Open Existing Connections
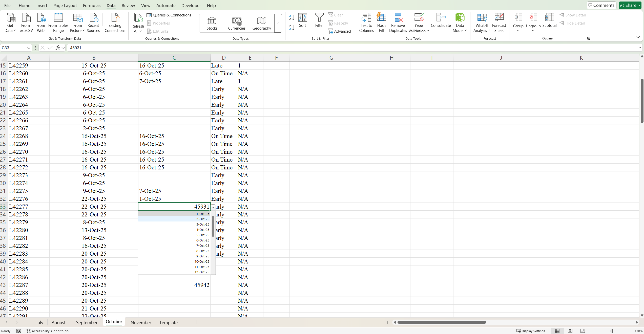The width and height of the screenshot is (644, 334). point(115,23)
